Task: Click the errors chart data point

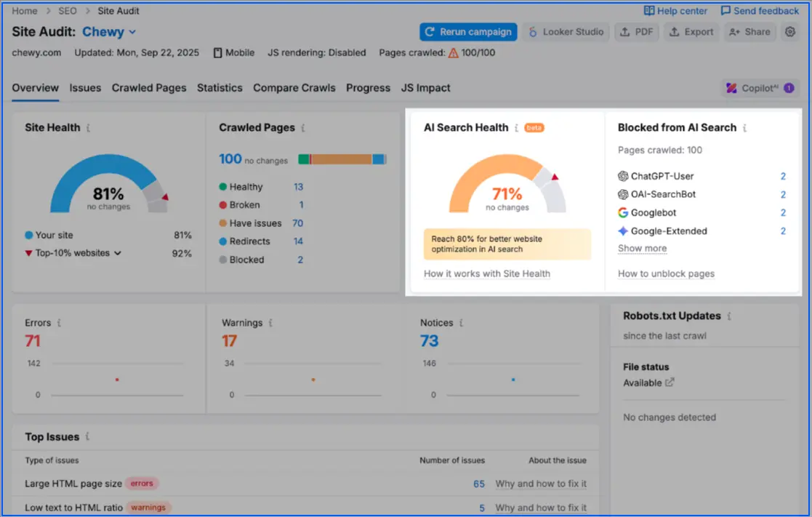Action: [117, 380]
